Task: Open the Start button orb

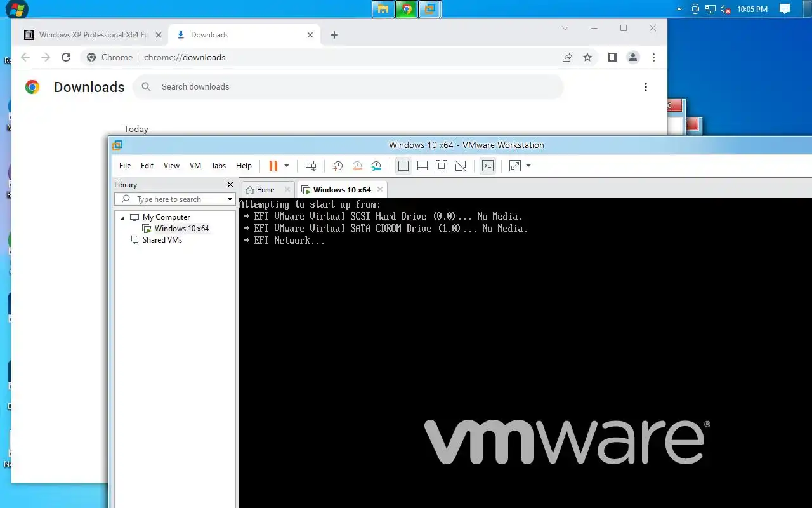Action: pos(16,9)
